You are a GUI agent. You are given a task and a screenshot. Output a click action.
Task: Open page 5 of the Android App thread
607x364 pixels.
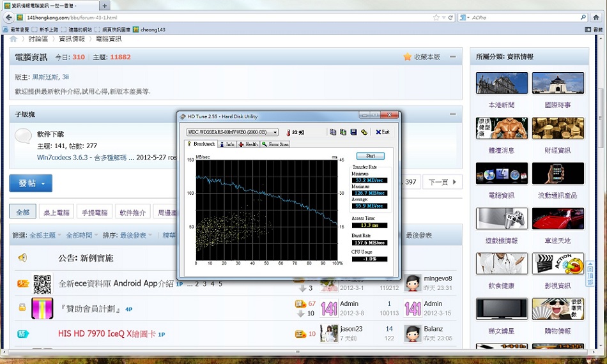220,284
